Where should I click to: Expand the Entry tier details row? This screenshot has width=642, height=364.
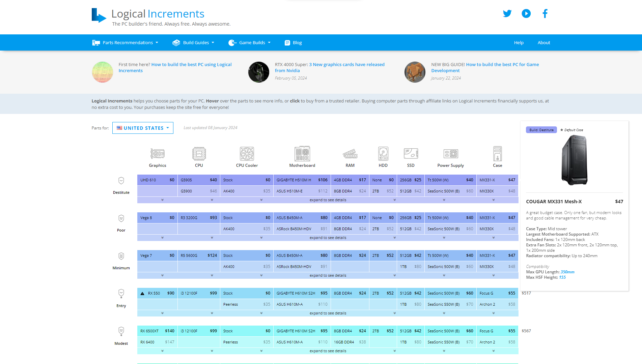click(328, 313)
